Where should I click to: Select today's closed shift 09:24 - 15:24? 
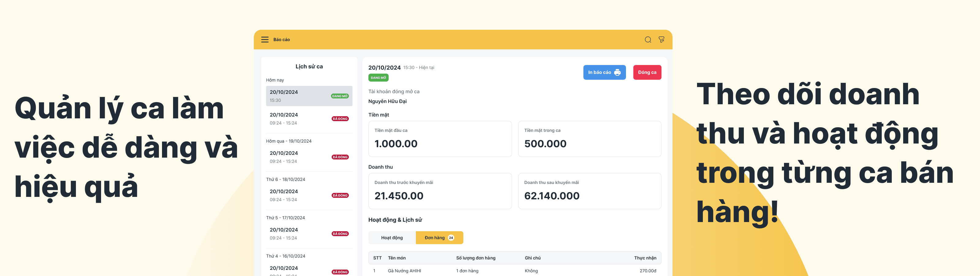pos(309,119)
